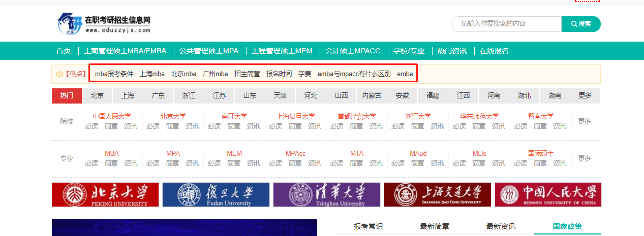Expand 更多 in the 专业 row
644x236 pixels.
pyautogui.click(x=585, y=158)
